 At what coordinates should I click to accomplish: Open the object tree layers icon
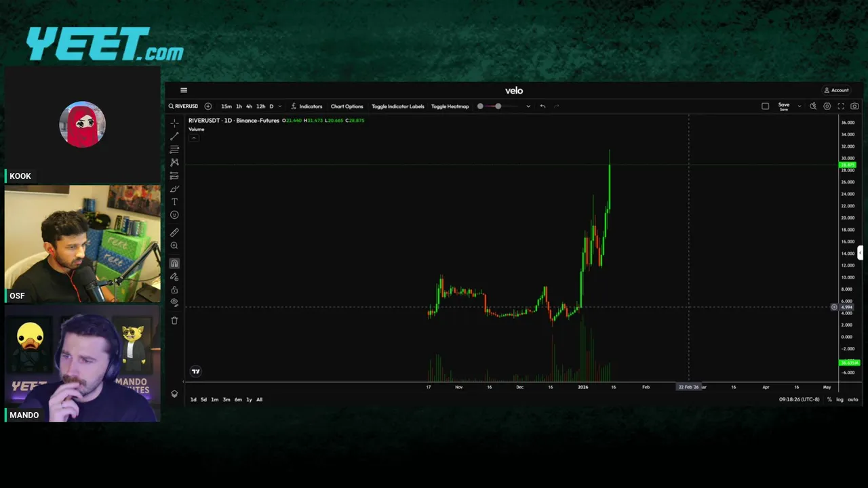click(x=174, y=394)
